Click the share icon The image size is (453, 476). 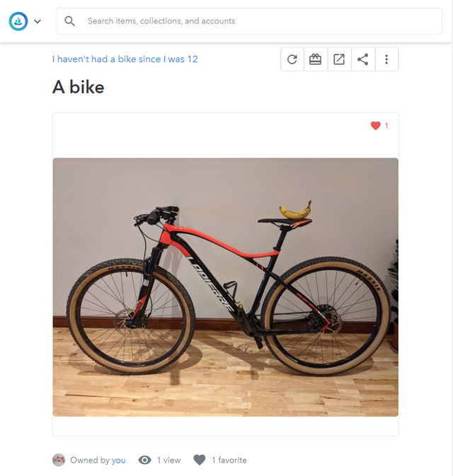pyautogui.click(x=363, y=59)
